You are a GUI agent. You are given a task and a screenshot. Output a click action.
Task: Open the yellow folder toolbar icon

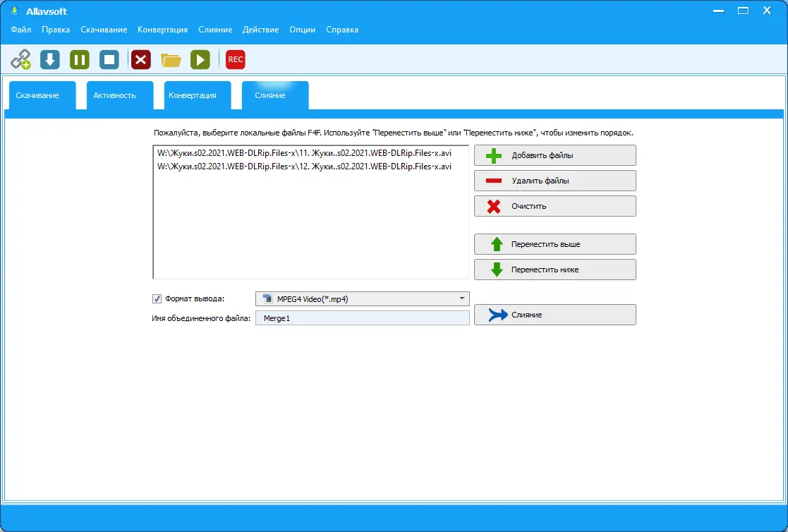tap(171, 60)
